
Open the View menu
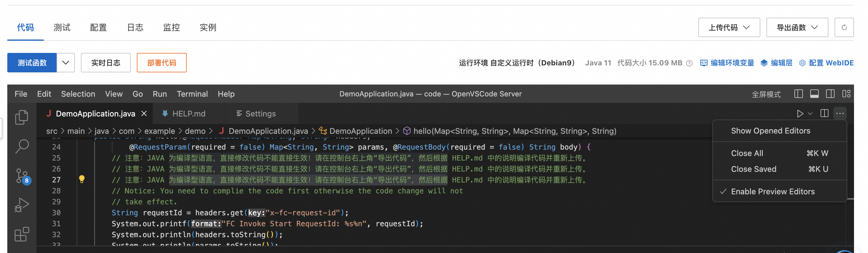pyautogui.click(x=114, y=94)
